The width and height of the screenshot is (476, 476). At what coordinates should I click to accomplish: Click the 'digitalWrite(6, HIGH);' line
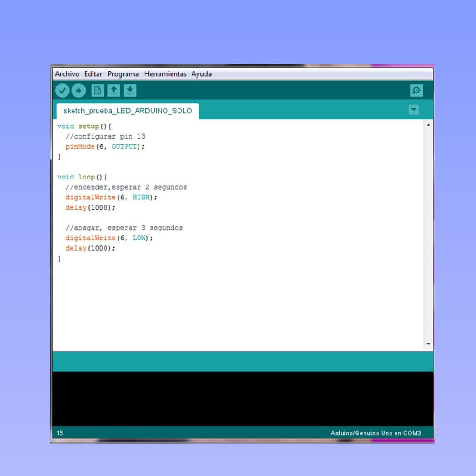112,197
